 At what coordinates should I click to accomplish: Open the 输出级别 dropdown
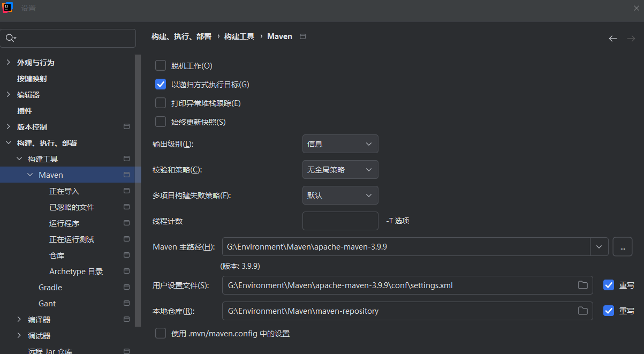coord(340,144)
